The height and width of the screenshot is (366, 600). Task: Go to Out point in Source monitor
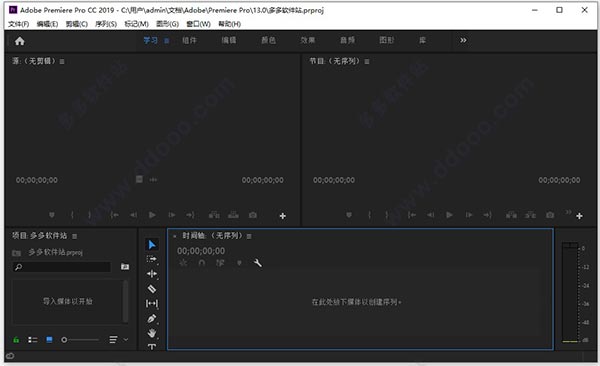pyautogui.click(x=190, y=215)
